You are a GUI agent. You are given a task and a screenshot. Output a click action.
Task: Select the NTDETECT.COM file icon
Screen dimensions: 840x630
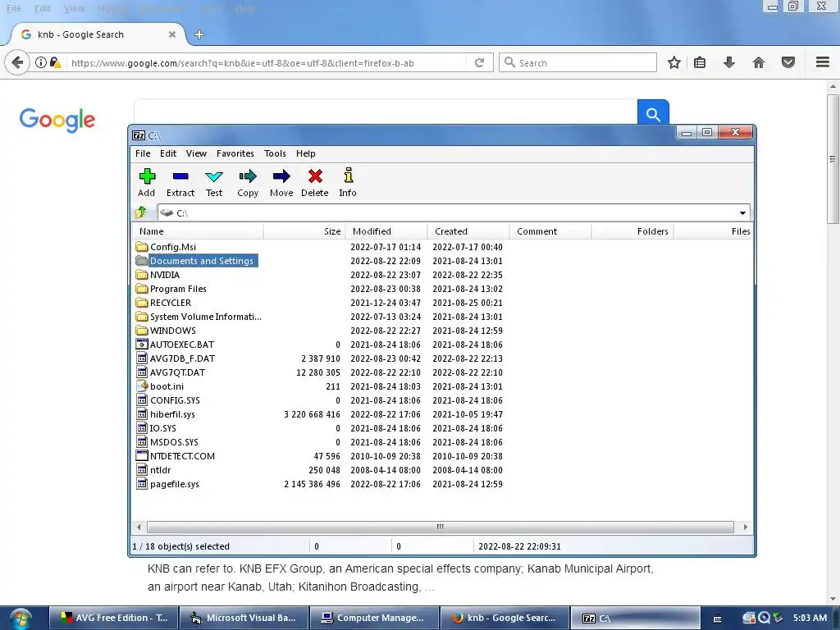point(141,456)
